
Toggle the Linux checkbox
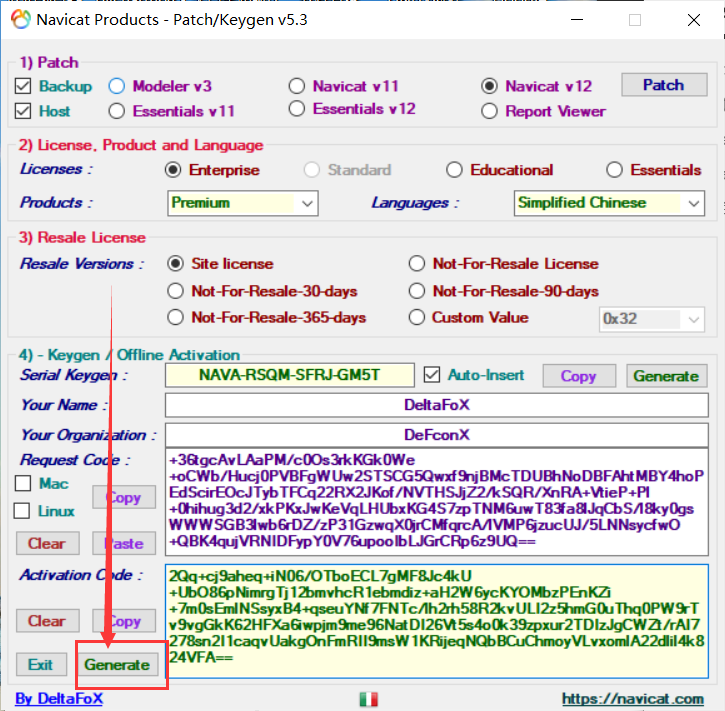[22, 511]
